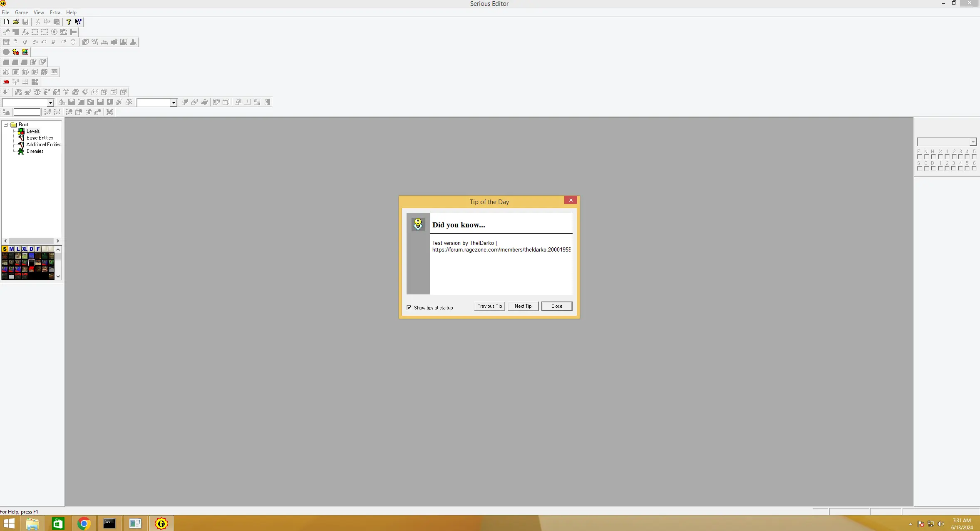The image size is (980, 531).
Task: Open Chrome from the taskbar
Action: tap(84, 524)
